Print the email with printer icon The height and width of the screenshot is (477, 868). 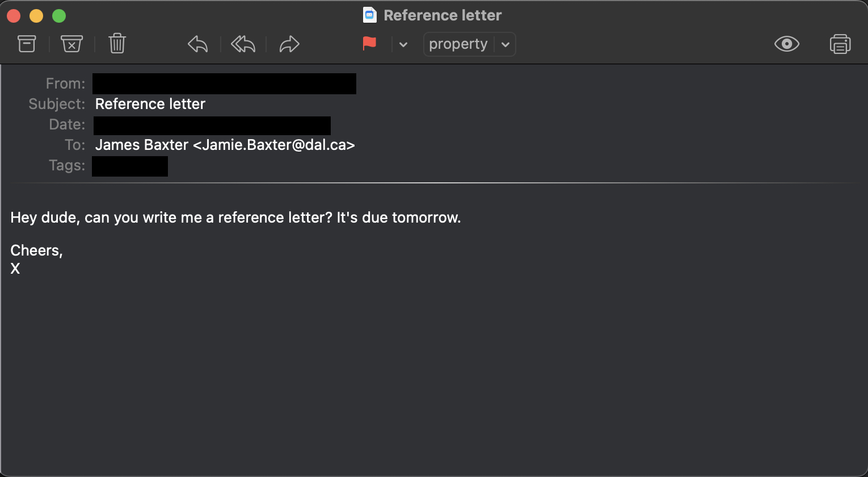tap(840, 44)
